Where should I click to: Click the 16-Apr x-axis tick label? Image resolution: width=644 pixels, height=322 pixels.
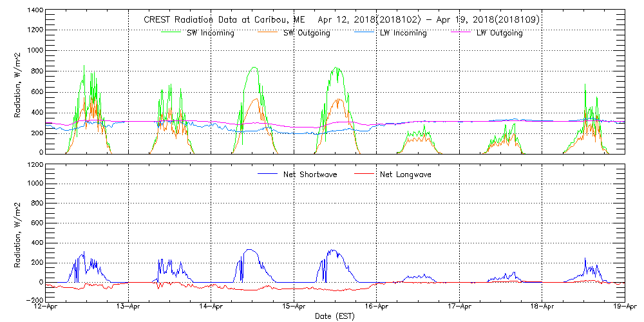377,307
